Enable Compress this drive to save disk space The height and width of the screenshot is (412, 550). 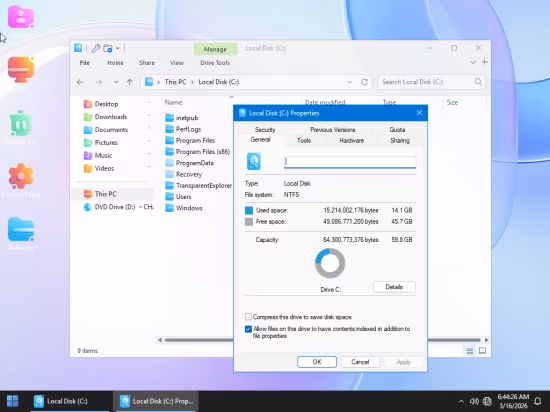pyautogui.click(x=248, y=317)
